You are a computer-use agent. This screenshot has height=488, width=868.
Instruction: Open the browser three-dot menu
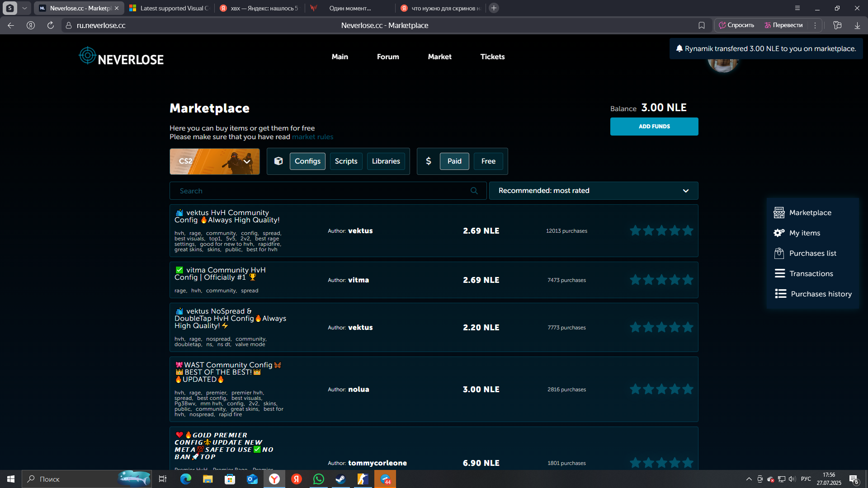[x=815, y=25]
